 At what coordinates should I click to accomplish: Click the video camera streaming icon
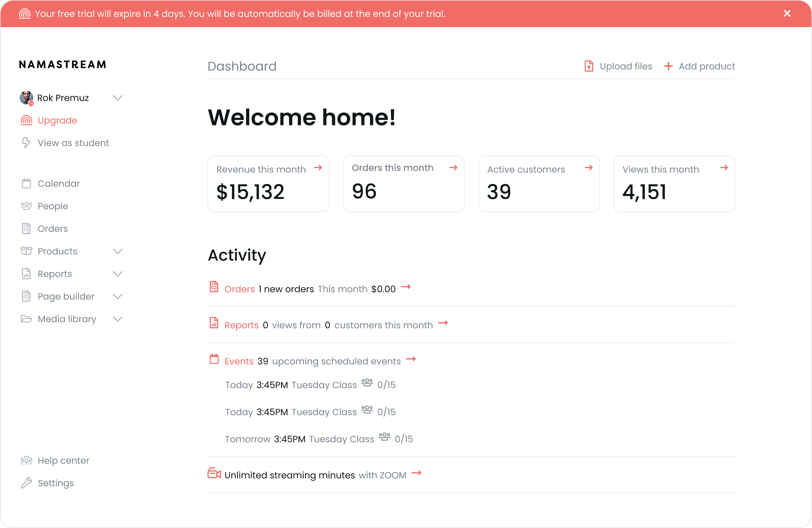click(x=214, y=473)
